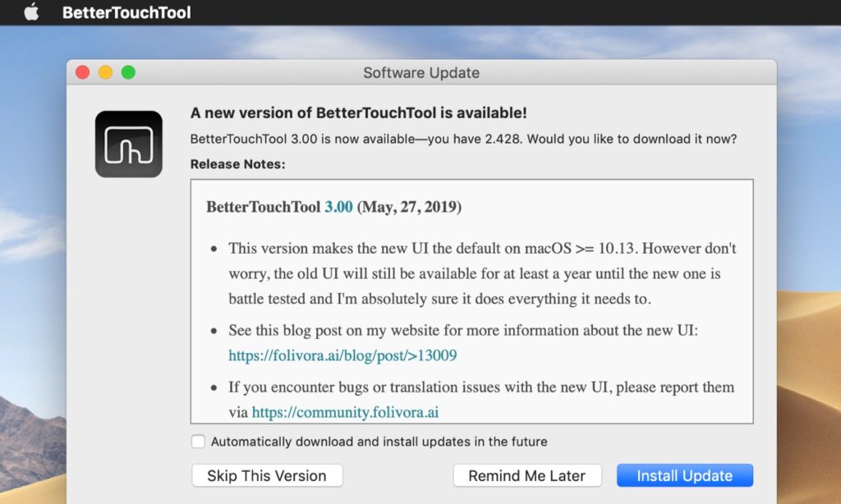Select the Software Update title bar
This screenshot has height=504, width=841.
tap(421, 72)
